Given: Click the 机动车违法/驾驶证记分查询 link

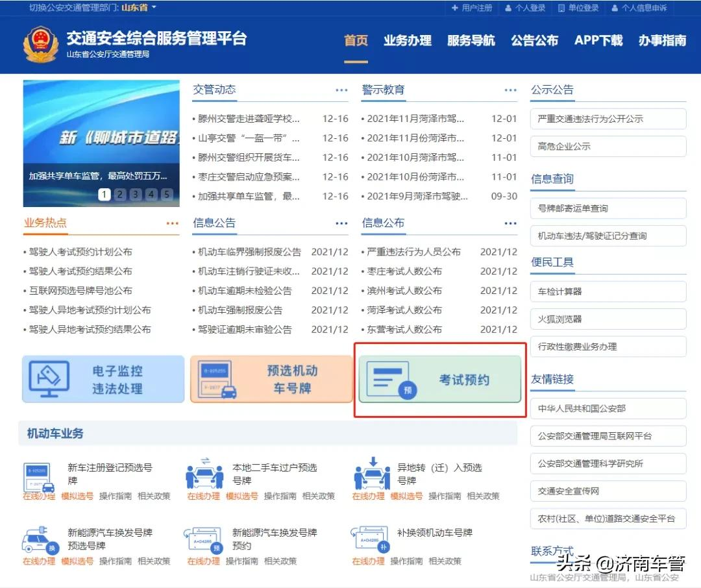Looking at the screenshot, I should [x=608, y=236].
